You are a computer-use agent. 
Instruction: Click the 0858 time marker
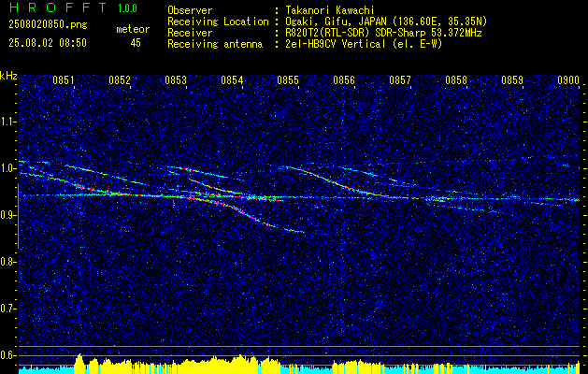click(456, 80)
